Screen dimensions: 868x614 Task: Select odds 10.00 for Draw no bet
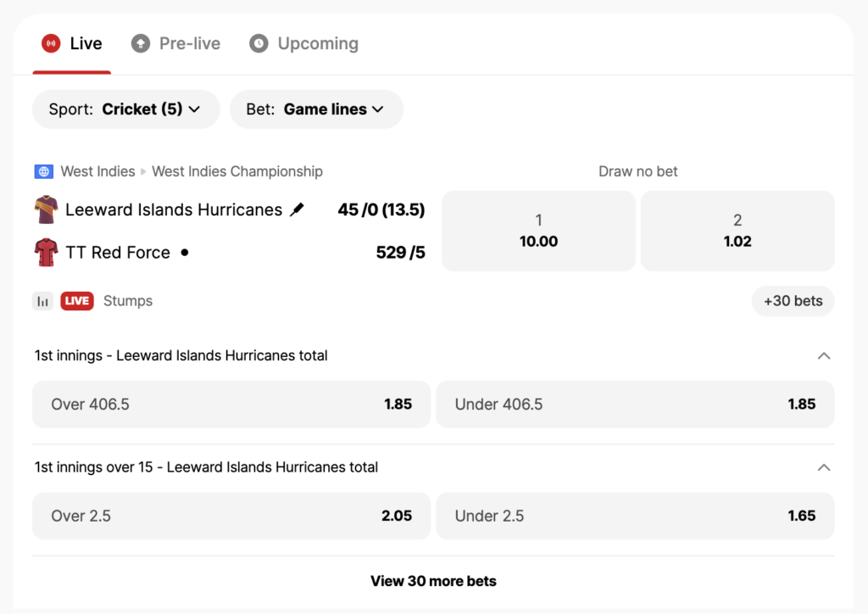pyautogui.click(x=538, y=231)
